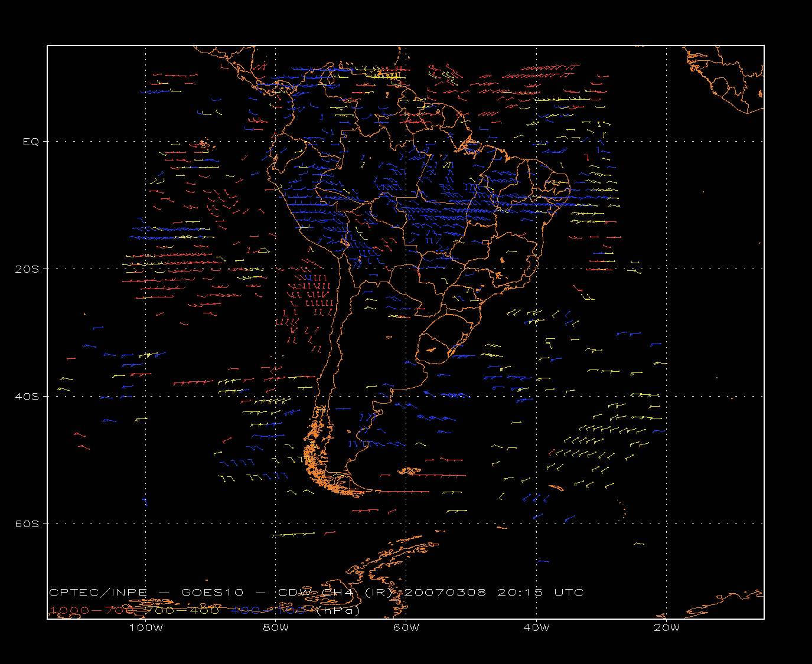Click the EQ latitude label
The image size is (812, 664).
(x=31, y=142)
